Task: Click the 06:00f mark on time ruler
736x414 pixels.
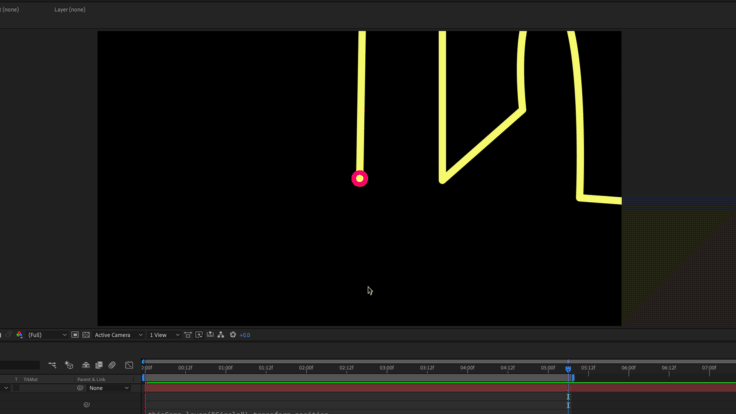Action: (629, 368)
